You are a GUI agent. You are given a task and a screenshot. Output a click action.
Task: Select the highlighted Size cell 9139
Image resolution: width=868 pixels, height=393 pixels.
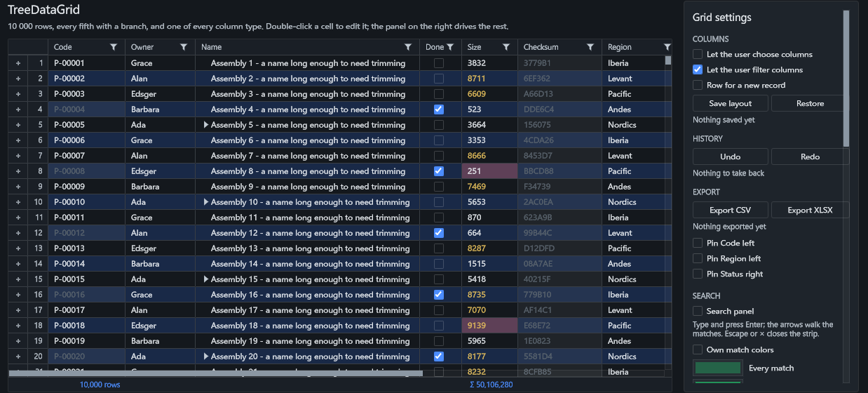coord(489,326)
